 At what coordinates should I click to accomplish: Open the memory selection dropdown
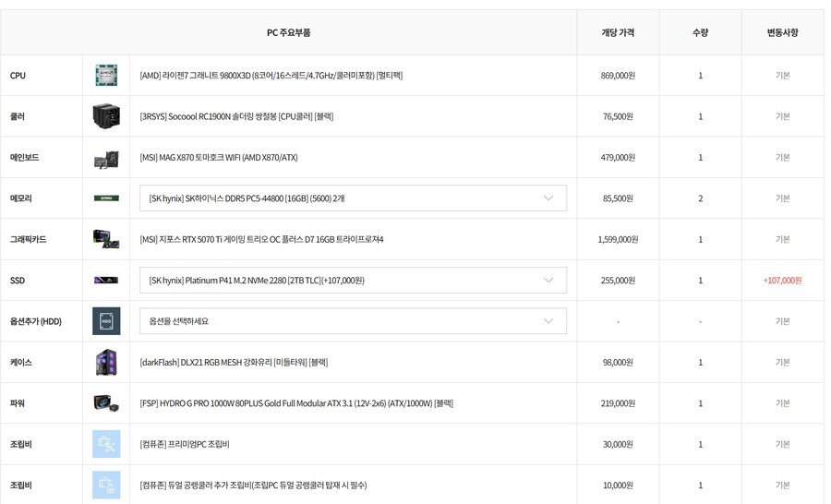point(353,198)
